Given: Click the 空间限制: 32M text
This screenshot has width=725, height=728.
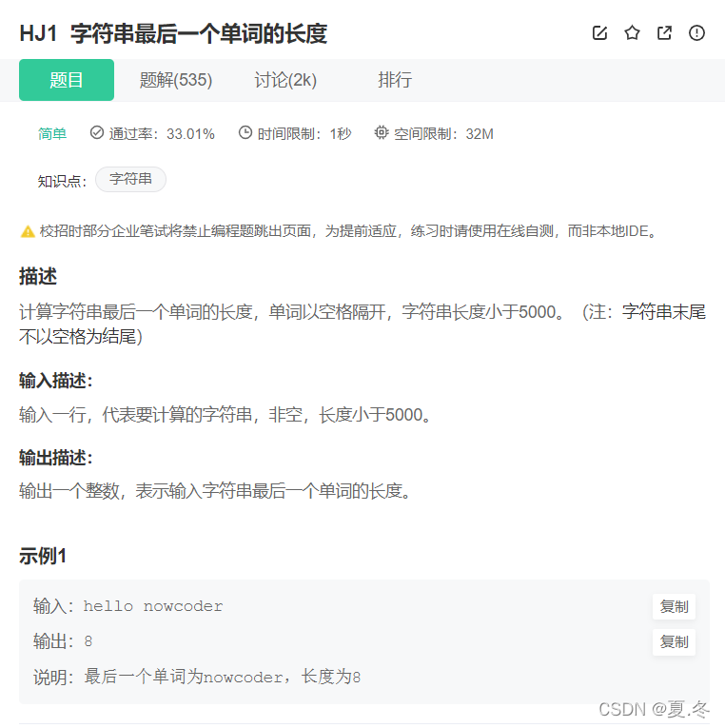Looking at the screenshot, I should (443, 134).
